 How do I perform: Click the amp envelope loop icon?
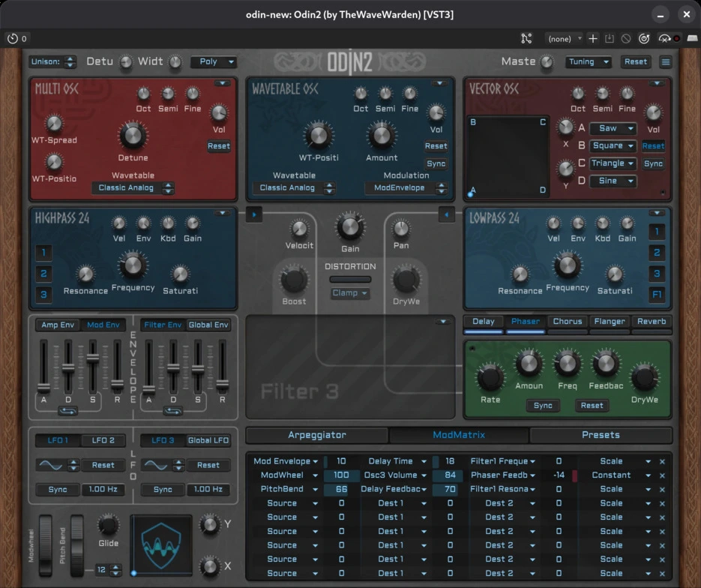(68, 411)
